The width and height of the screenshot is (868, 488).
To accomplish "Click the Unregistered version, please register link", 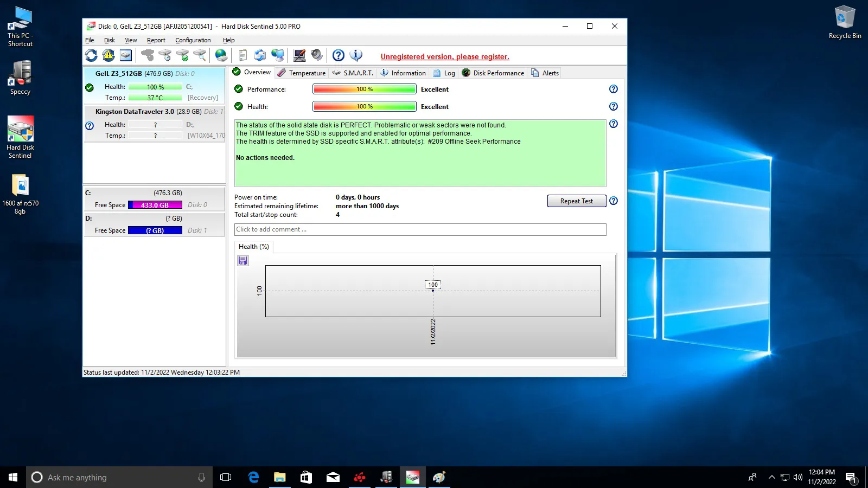I will point(445,56).
